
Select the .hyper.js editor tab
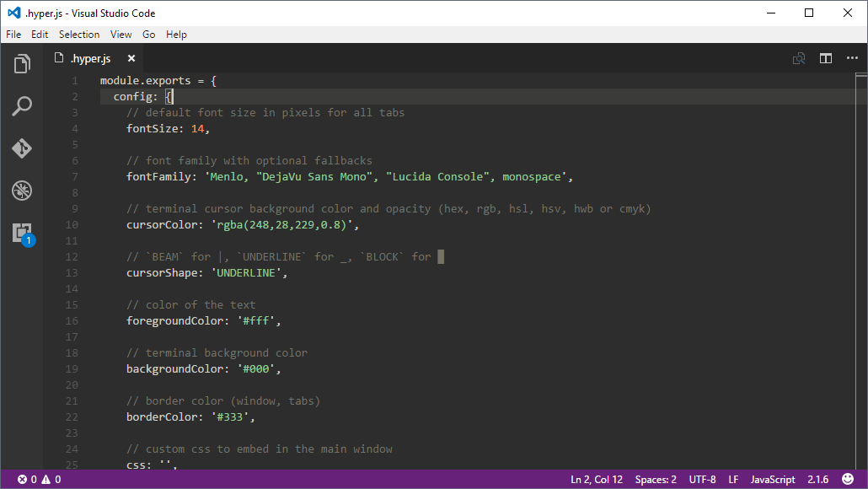[x=93, y=58]
